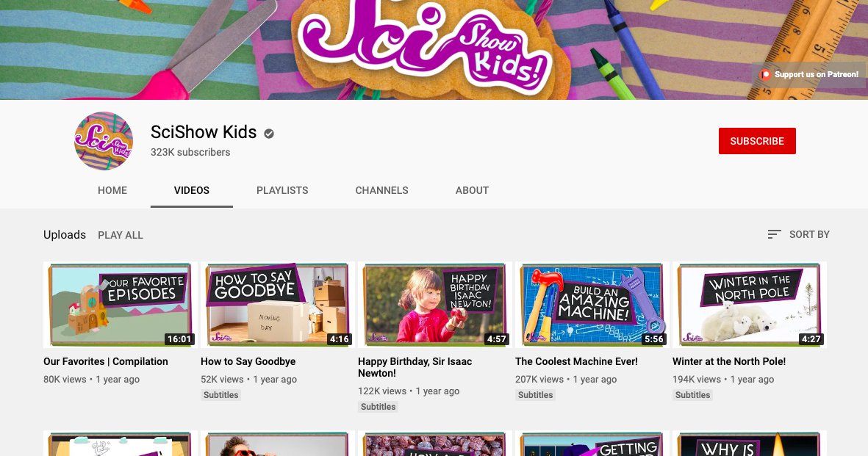Click the Subtitles badge under How to Say Goodbye
The height and width of the screenshot is (456, 868).
(x=220, y=394)
